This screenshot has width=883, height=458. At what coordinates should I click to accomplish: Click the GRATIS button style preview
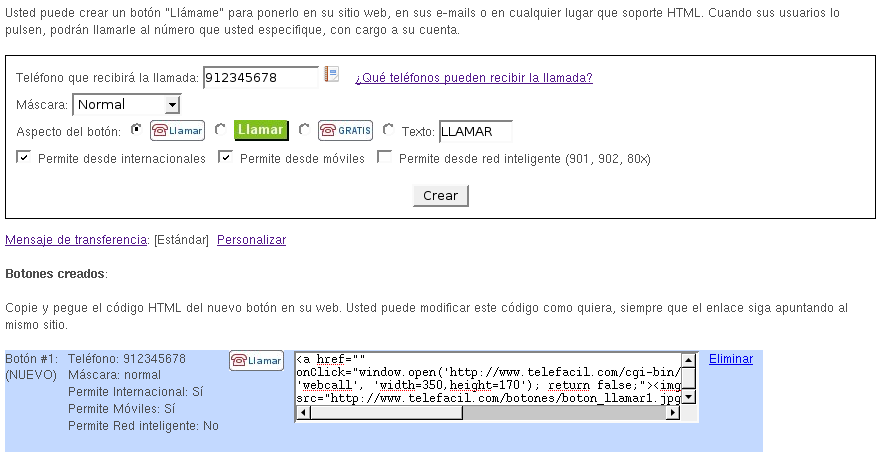pyautogui.click(x=345, y=130)
